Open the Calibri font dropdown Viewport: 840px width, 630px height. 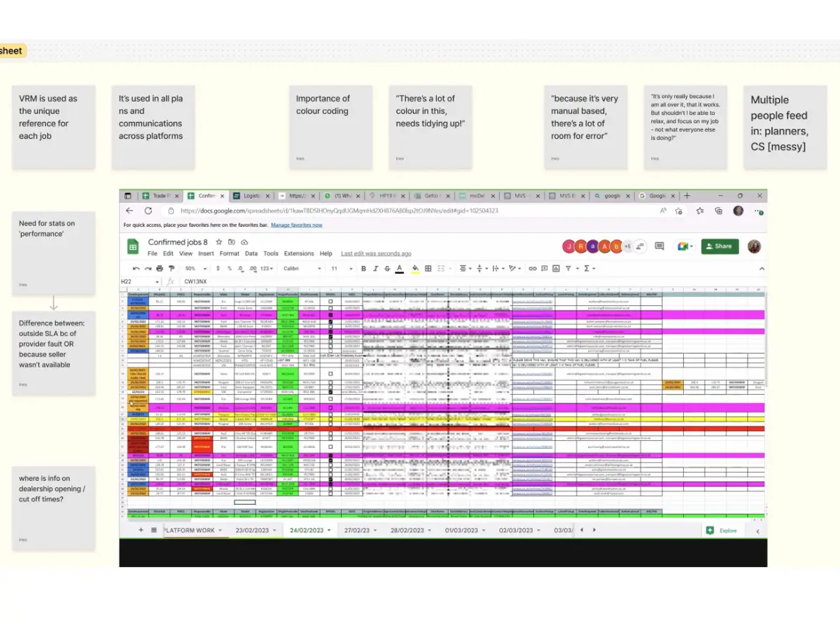pyautogui.click(x=302, y=268)
